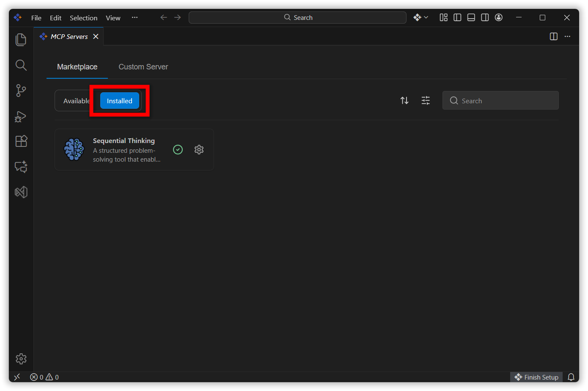Open the AI chat panel icon
588x391 pixels.
[21, 167]
